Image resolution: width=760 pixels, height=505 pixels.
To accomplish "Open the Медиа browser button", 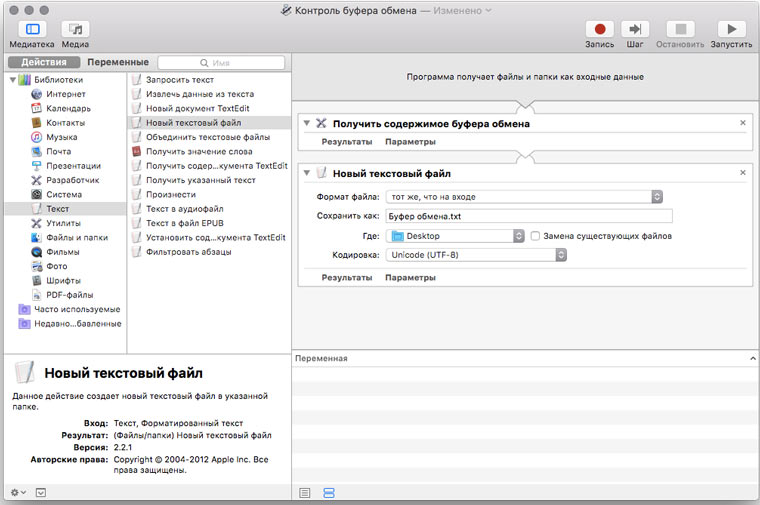I will tap(75, 30).
